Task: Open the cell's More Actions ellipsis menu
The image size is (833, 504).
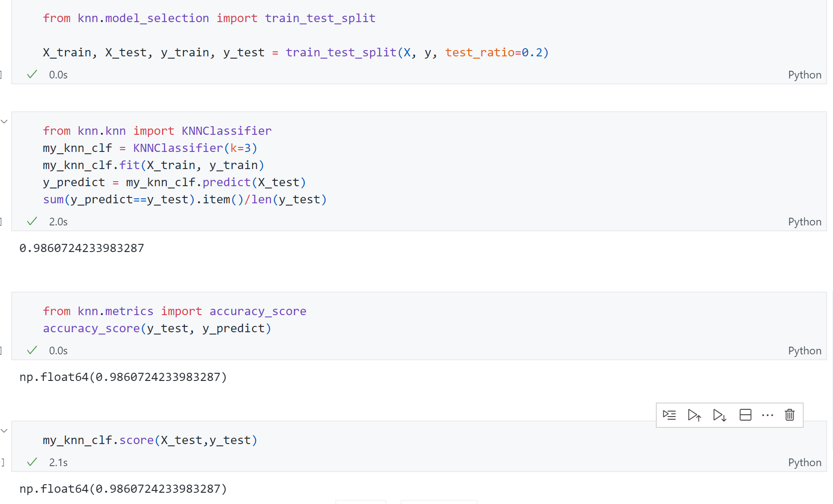Action: coord(767,415)
